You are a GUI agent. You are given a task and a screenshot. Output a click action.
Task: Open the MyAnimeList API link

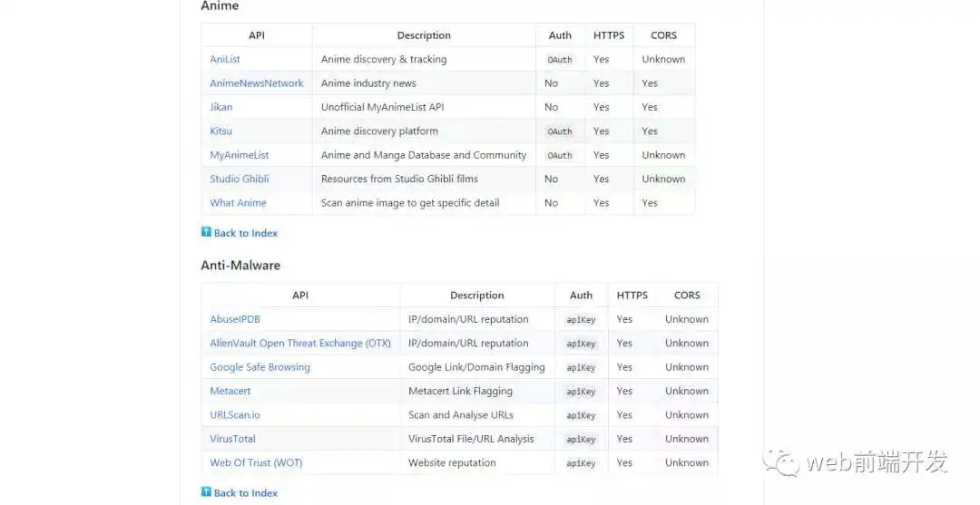coord(240,155)
